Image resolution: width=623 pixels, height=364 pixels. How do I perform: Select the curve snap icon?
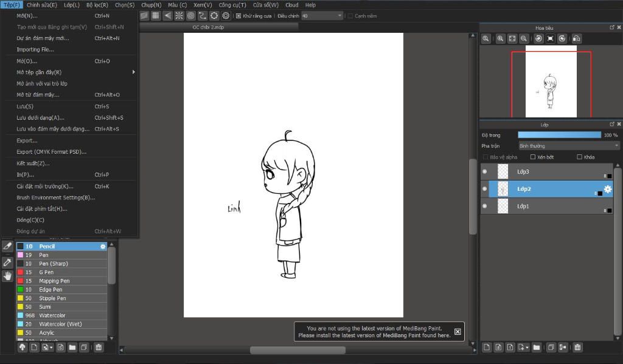click(203, 15)
